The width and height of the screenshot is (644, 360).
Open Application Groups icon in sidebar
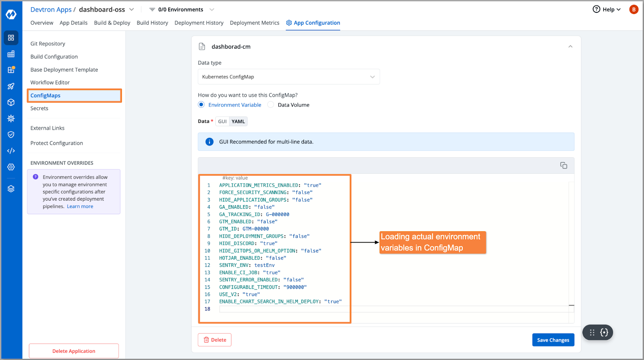pos(11,54)
